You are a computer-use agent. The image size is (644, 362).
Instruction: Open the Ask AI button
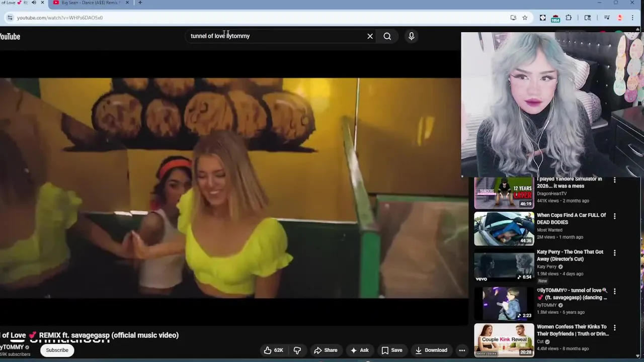pos(359,350)
